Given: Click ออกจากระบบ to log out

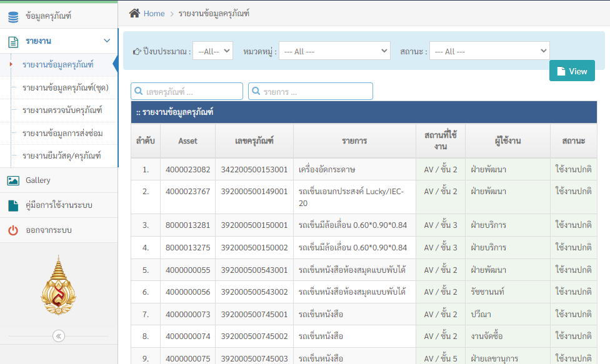Looking at the screenshot, I should pos(59,230).
